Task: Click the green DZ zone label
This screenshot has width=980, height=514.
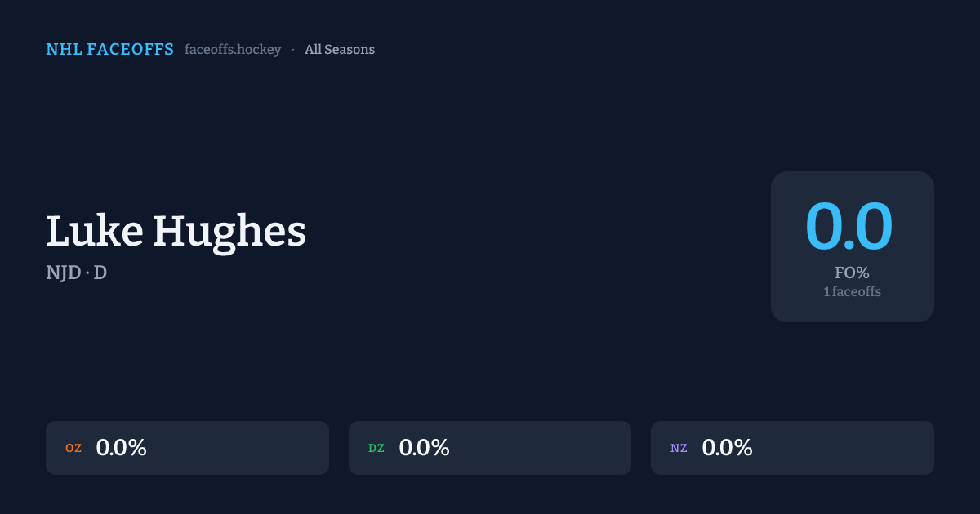Action: coord(376,448)
